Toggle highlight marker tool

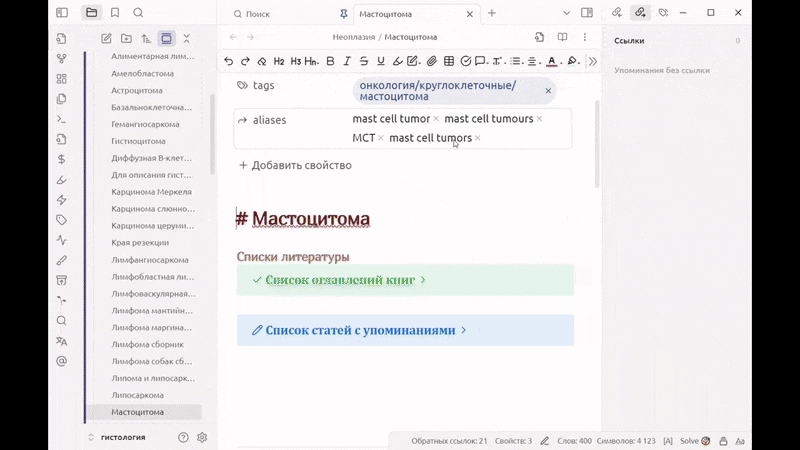[397, 61]
